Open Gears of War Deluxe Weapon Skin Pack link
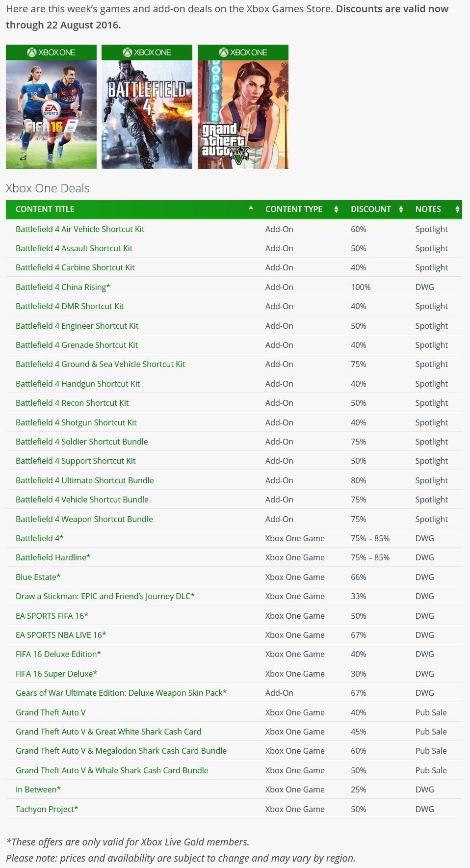Viewport: 470px width, 868px height. [121, 693]
